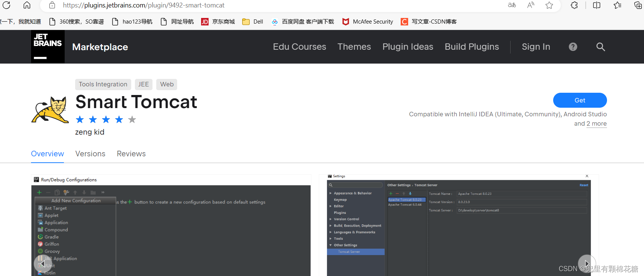Open the browser extensions puzzle icon
Viewport: 644px width, 276px height.
(574, 5)
